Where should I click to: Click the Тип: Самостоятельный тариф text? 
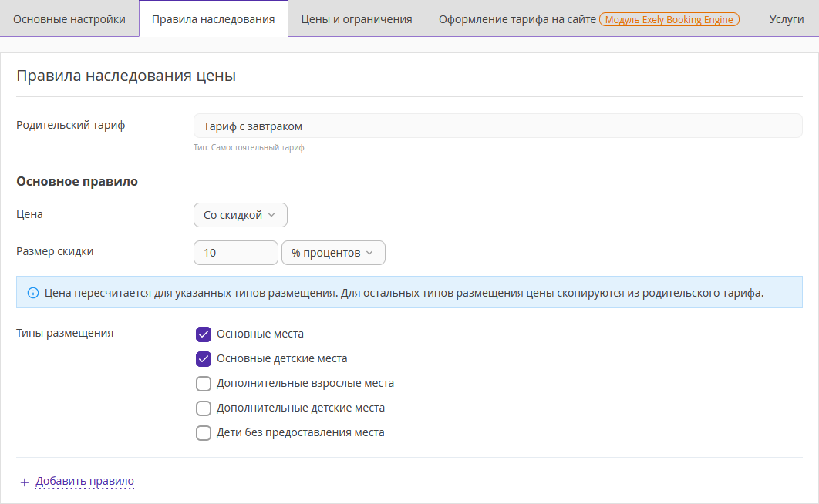[x=248, y=148]
